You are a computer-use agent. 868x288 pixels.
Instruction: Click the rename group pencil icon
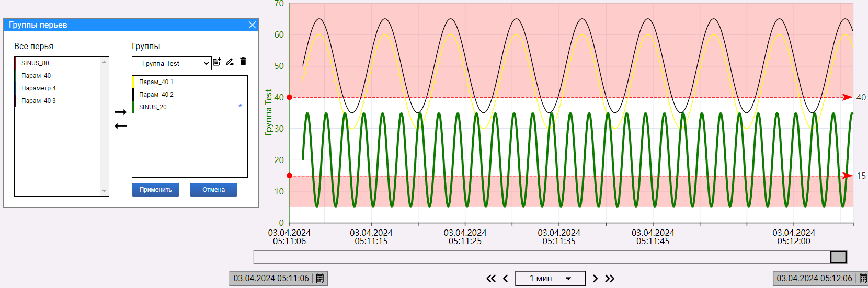pyautogui.click(x=230, y=62)
